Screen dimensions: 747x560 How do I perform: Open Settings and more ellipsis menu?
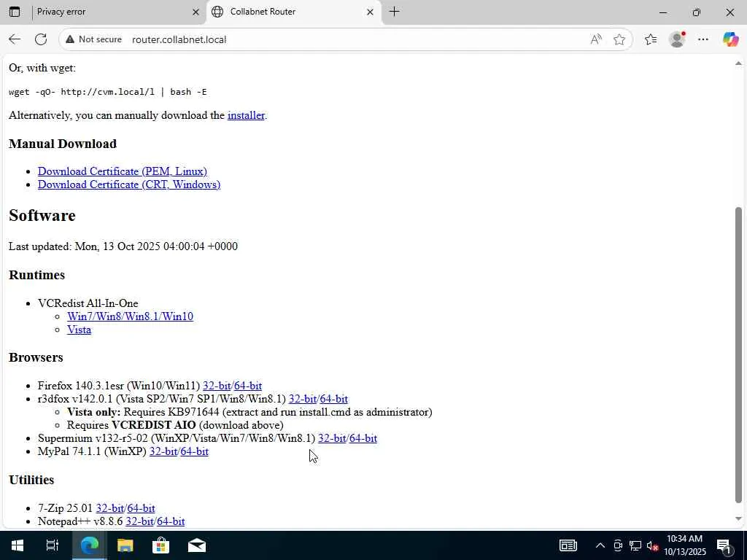tap(703, 39)
